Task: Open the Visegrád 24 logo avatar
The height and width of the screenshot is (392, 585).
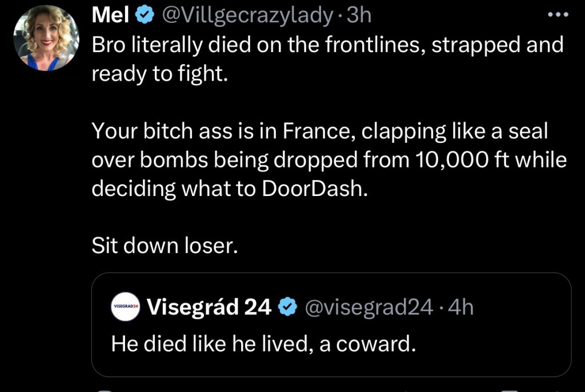Action: tap(125, 307)
